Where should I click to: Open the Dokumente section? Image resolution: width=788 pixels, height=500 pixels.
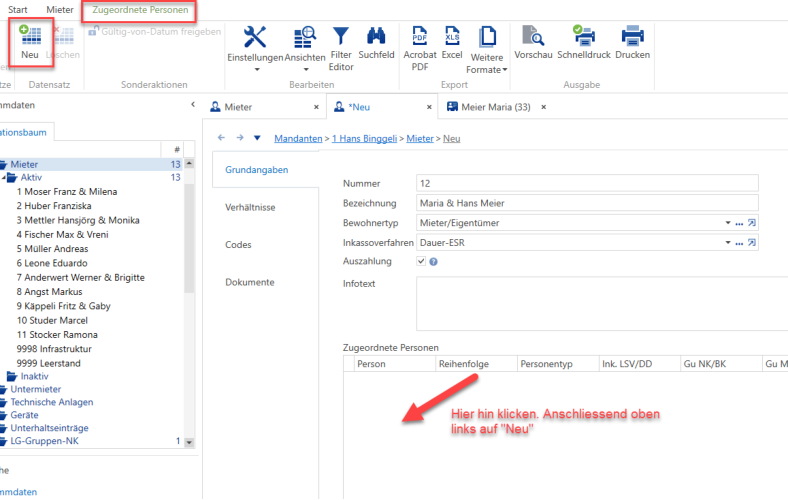(250, 282)
